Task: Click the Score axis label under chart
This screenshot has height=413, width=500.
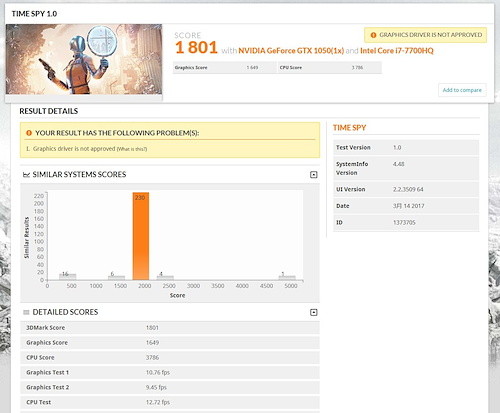Action: (177, 295)
